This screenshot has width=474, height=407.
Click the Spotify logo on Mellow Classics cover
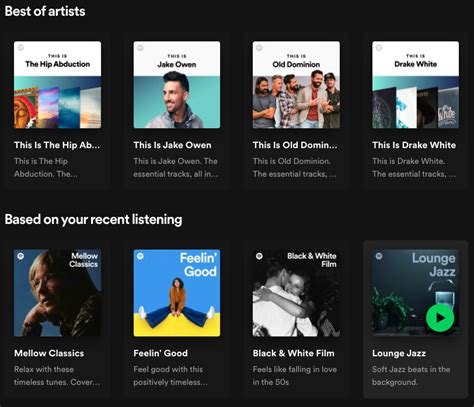click(x=21, y=256)
